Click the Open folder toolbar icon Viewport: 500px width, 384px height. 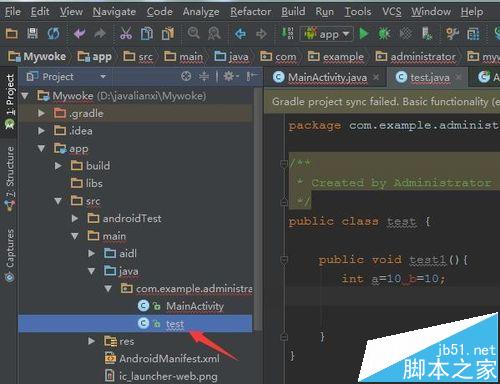click(x=12, y=34)
